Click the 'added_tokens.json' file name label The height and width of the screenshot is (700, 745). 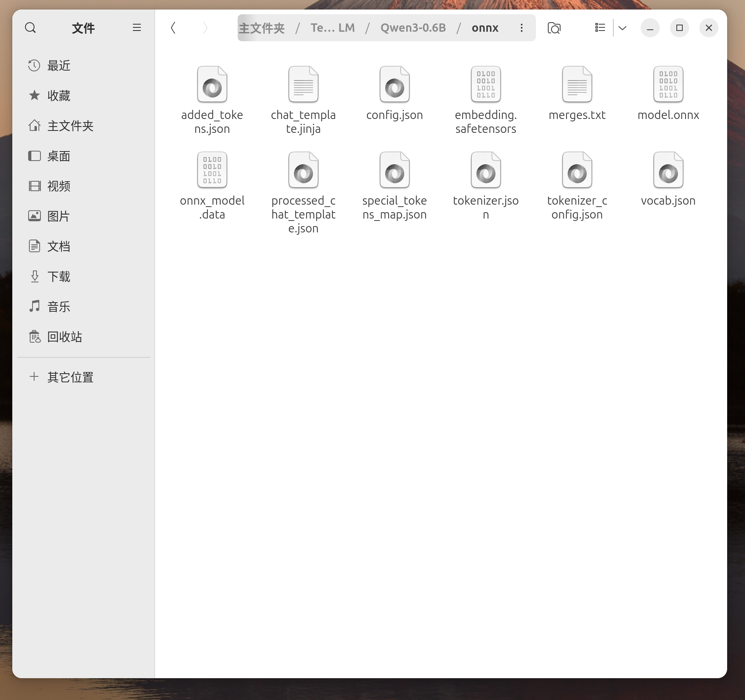[x=212, y=122]
